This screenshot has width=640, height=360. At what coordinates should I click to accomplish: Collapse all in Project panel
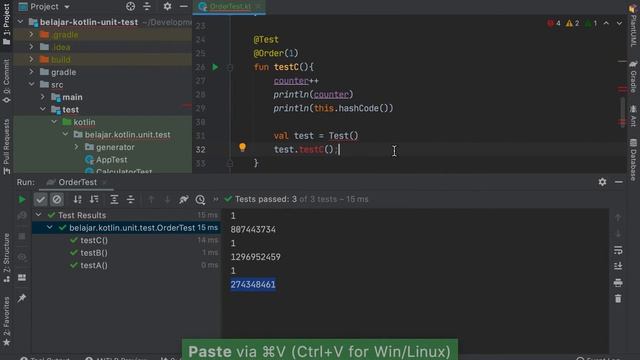(x=147, y=7)
